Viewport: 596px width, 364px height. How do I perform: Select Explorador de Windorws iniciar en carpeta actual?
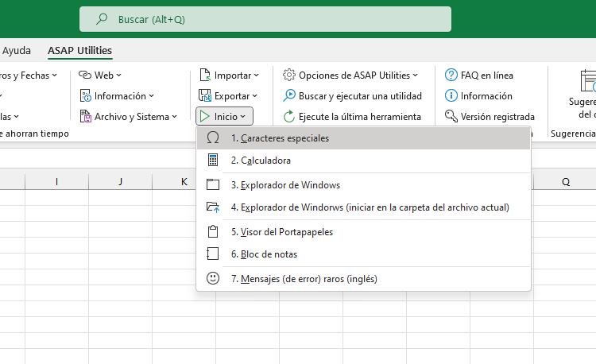pyautogui.click(x=363, y=207)
